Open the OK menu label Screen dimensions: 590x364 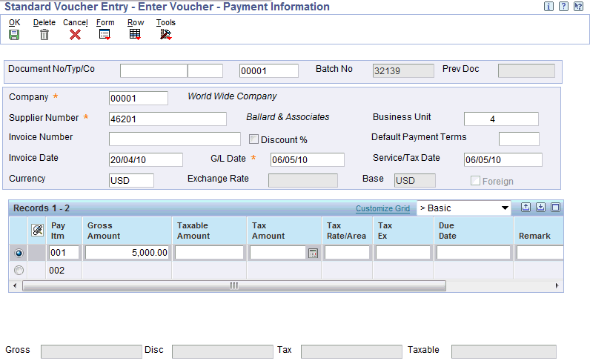tap(14, 22)
